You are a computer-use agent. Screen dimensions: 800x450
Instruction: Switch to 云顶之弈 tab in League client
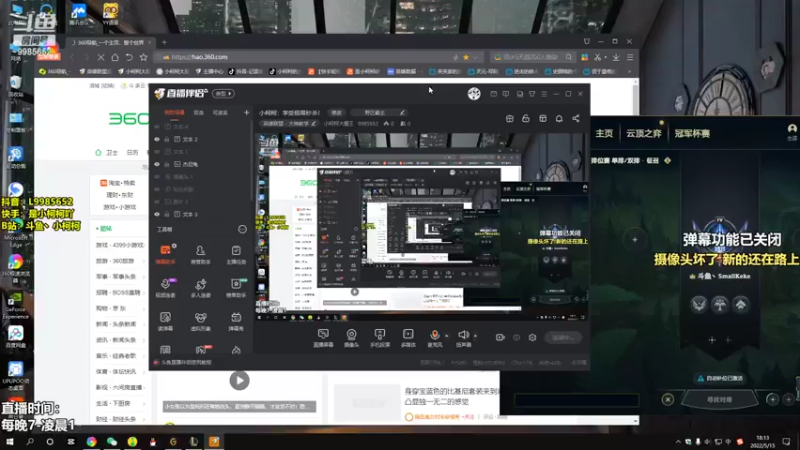click(x=643, y=134)
